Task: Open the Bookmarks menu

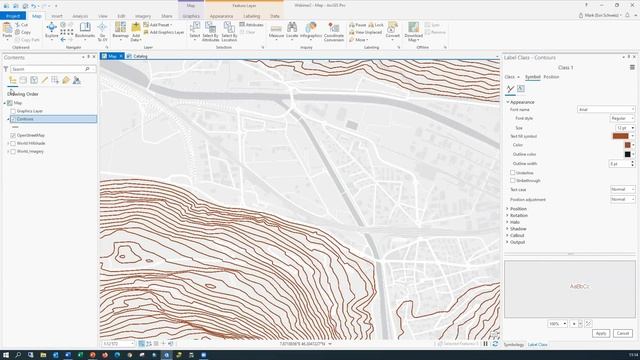Action: (85, 31)
